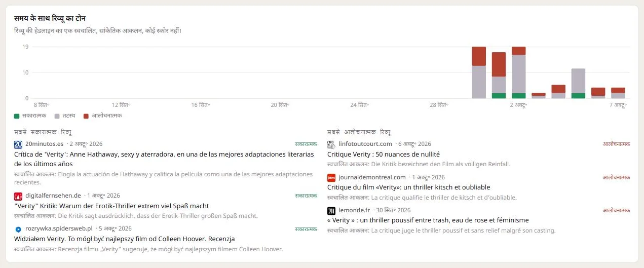Screen dimensions: 644x268
Task: Click the सकारात्मक tag on spidersweb row
Action: pos(306,229)
